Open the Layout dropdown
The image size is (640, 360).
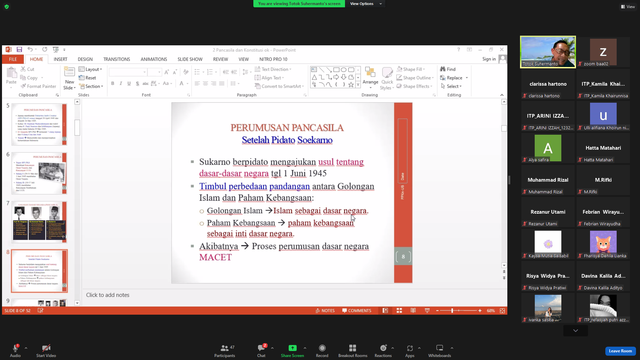(91, 69)
